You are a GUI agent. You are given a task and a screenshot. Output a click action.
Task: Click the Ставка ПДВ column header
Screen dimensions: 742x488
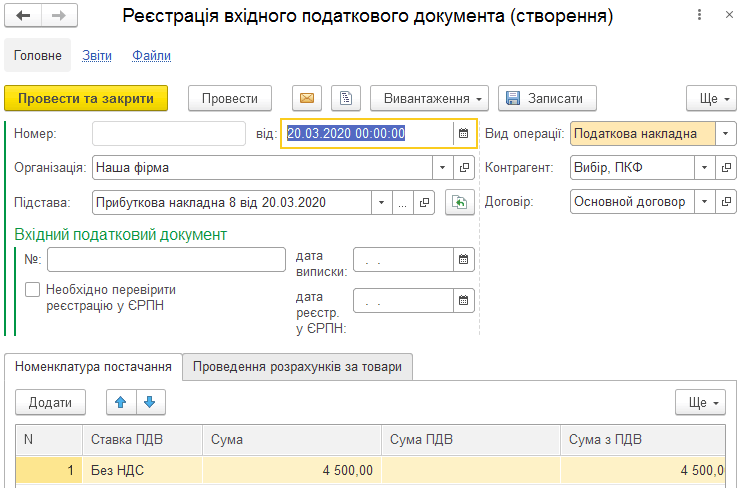tap(142, 440)
